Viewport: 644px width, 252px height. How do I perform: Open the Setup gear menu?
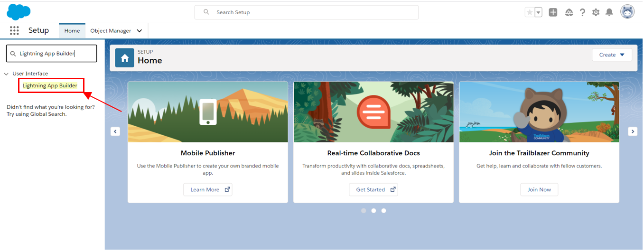tap(596, 12)
